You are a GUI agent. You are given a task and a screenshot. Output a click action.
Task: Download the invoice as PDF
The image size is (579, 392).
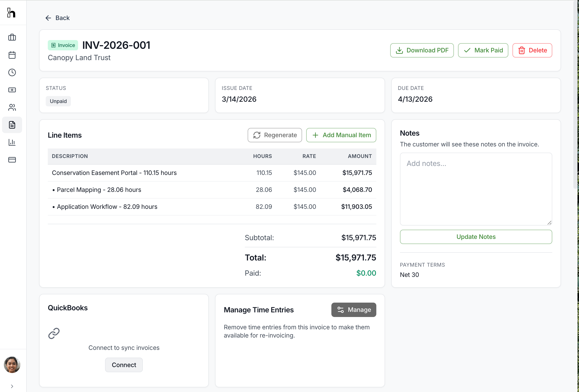(x=422, y=50)
